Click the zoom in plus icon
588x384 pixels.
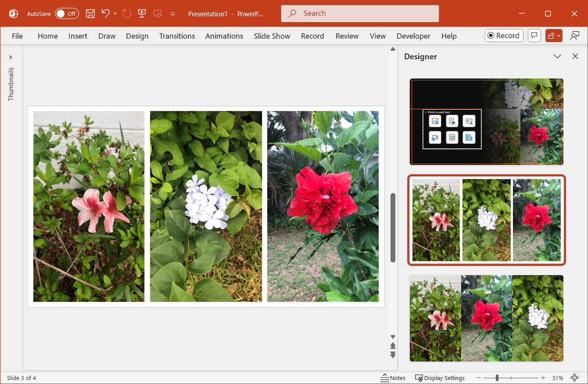[x=543, y=378]
